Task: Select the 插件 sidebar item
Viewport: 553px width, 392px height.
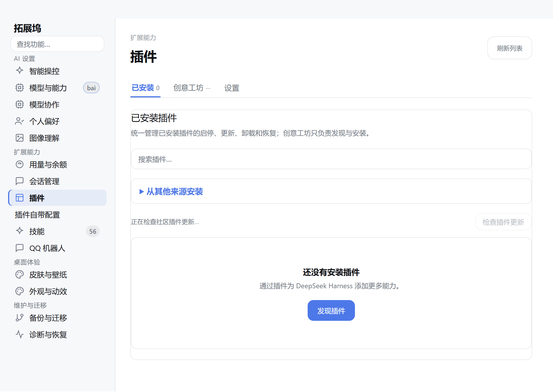Action: click(x=58, y=198)
